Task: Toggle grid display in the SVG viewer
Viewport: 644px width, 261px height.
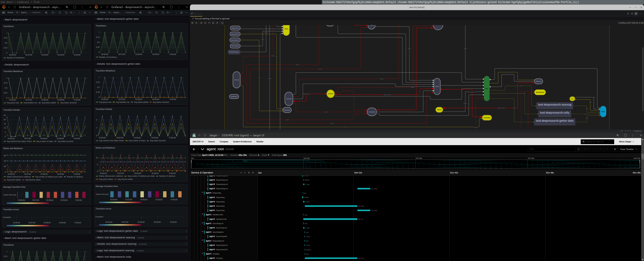Action: 196,23
